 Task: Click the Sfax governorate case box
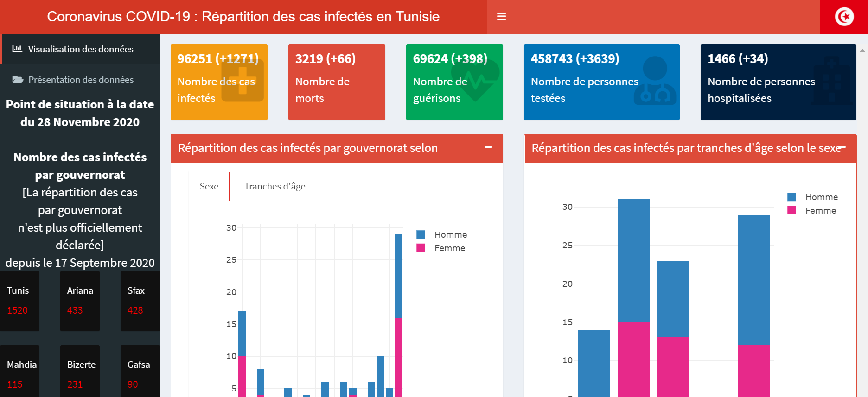pyautogui.click(x=140, y=301)
